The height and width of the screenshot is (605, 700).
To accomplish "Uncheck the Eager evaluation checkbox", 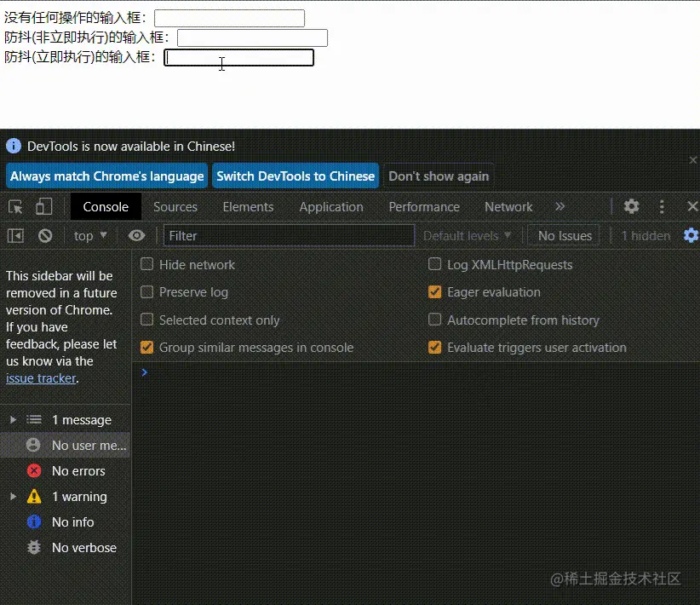I will click(435, 291).
